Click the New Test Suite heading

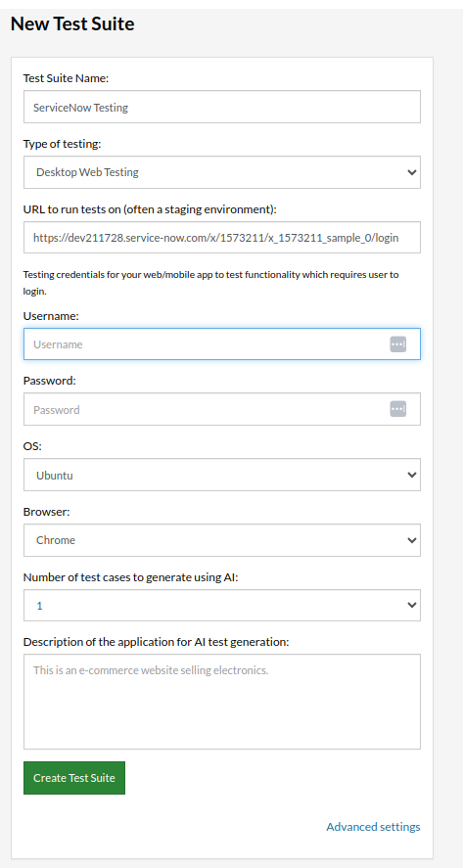72,23
